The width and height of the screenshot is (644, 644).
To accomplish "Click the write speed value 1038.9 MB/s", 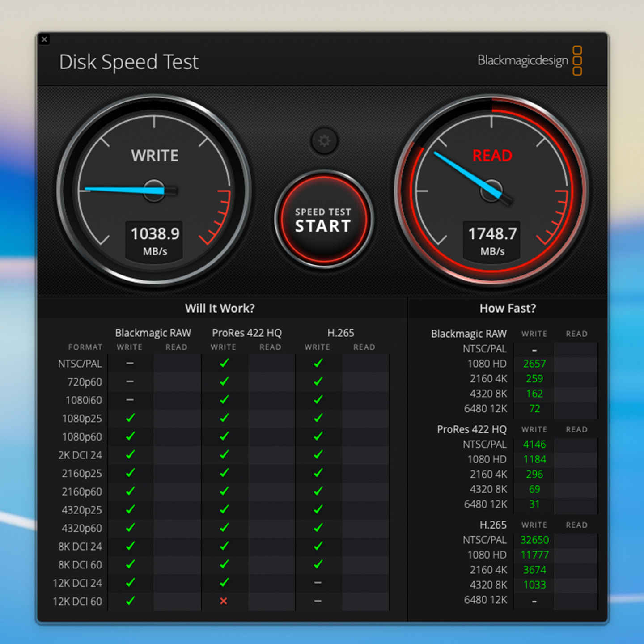I will (155, 241).
